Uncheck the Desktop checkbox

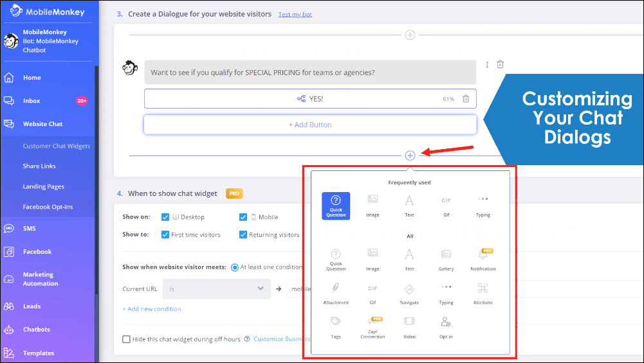165,217
